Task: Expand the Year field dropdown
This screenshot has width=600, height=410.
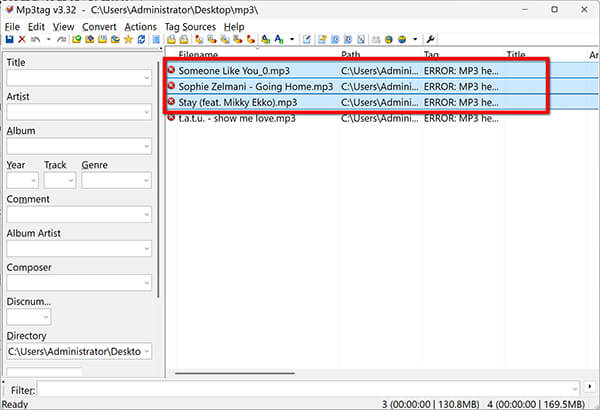Action: click(34, 180)
